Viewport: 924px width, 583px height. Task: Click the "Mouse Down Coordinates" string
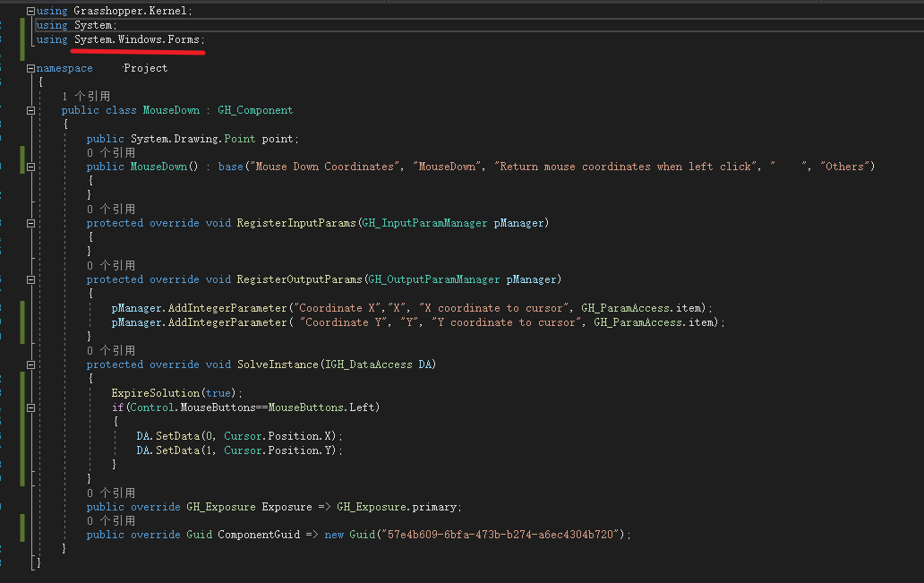point(324,167)
